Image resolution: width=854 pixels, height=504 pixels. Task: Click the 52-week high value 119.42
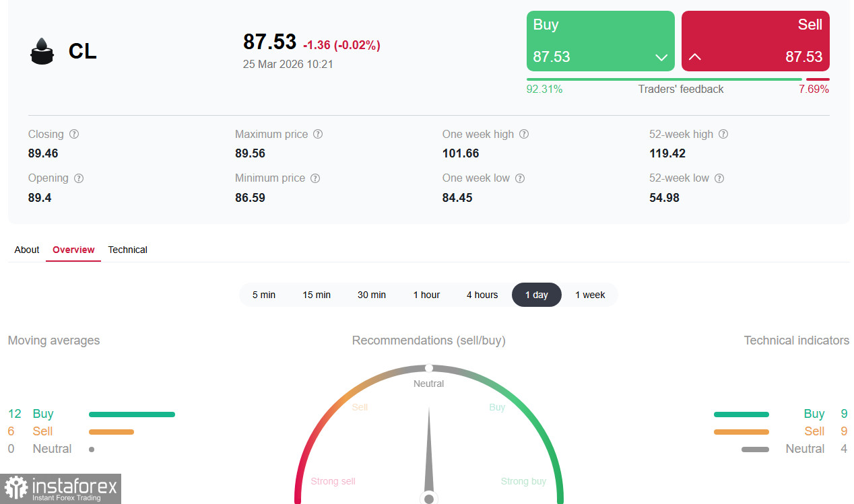coord(667,153)
